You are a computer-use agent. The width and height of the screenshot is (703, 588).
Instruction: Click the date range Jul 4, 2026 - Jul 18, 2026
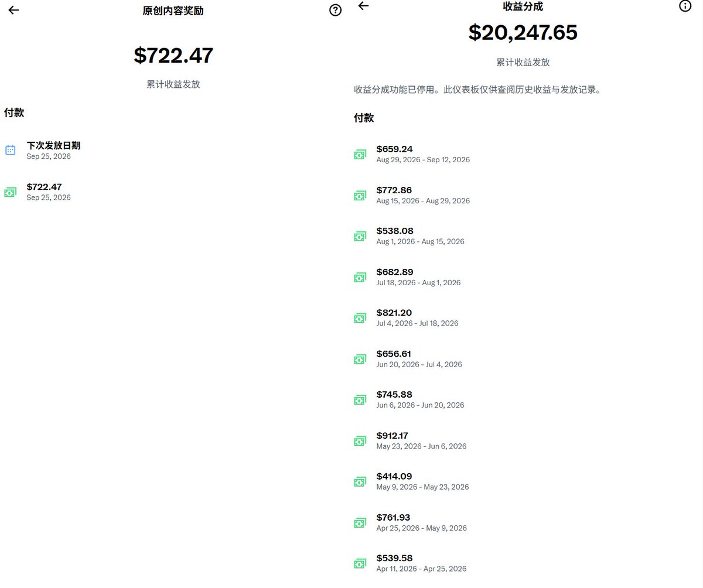418,323
